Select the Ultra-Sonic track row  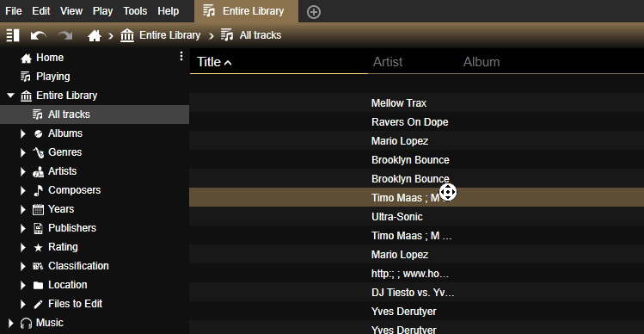coord(416,217)
